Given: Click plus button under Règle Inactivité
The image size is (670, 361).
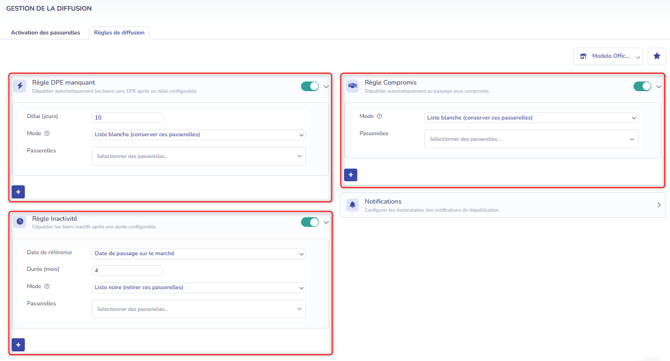Looking at the screenshot, I should click(x=18, y=345).
